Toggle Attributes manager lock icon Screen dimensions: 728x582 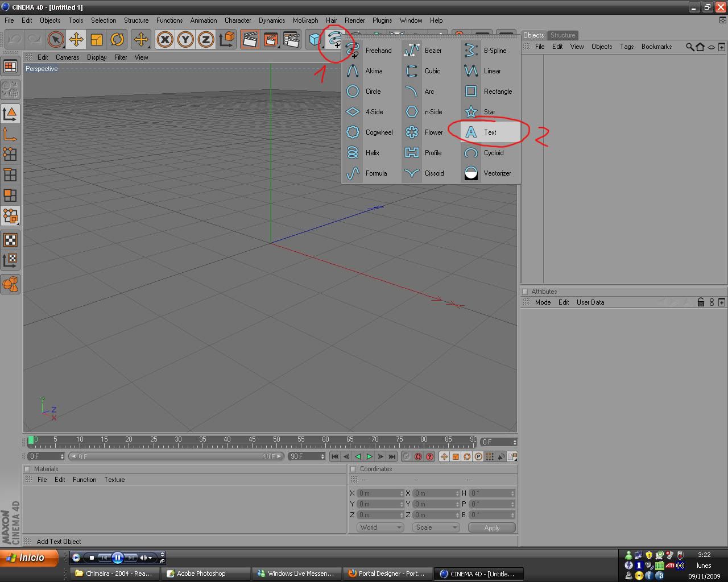[x=701, y=302]
